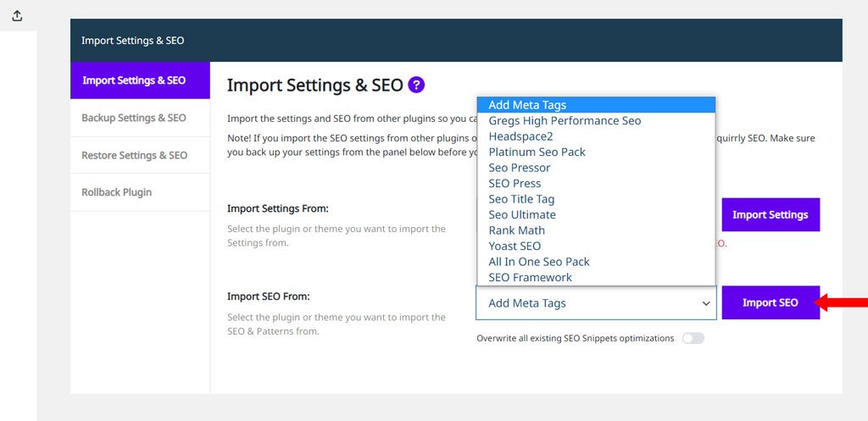Select SEO Press option
This screenshot has height=421, width=868.
coord(596,183)
